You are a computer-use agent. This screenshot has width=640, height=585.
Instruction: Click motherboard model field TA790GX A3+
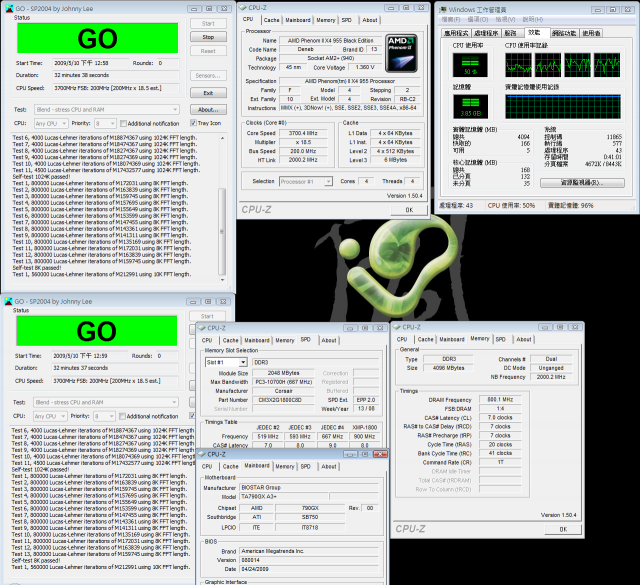(284, 497)
